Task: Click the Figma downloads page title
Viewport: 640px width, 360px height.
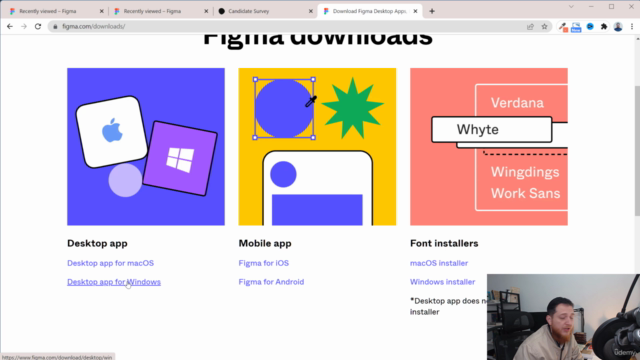Action: click(318, 40)
